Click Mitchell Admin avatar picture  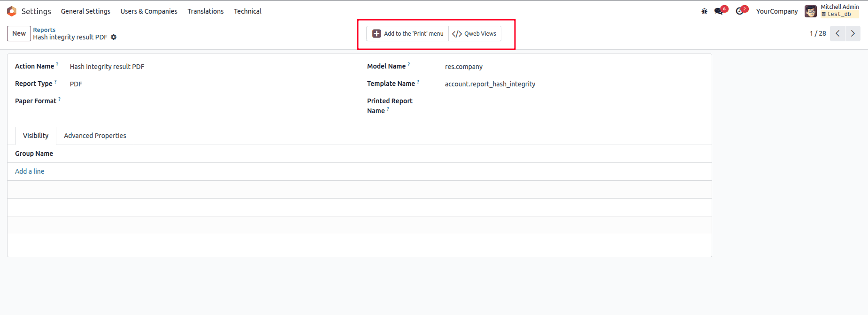coord(811,11)
